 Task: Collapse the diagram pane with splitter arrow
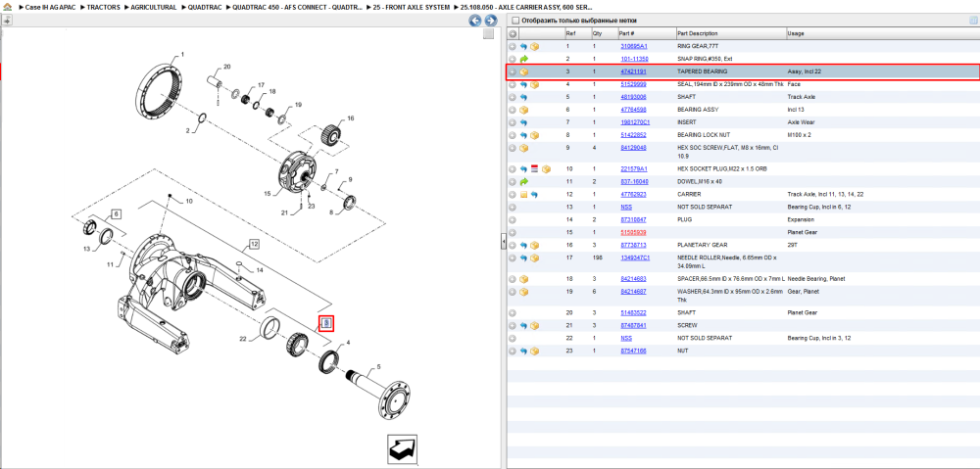(503, 242)
